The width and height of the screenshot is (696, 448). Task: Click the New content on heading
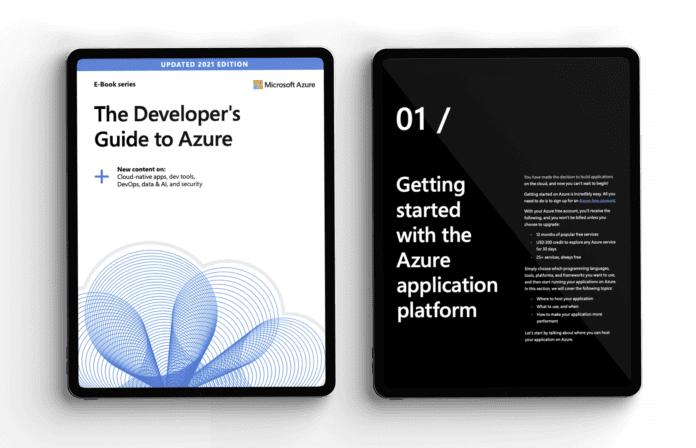coord(147,169)
